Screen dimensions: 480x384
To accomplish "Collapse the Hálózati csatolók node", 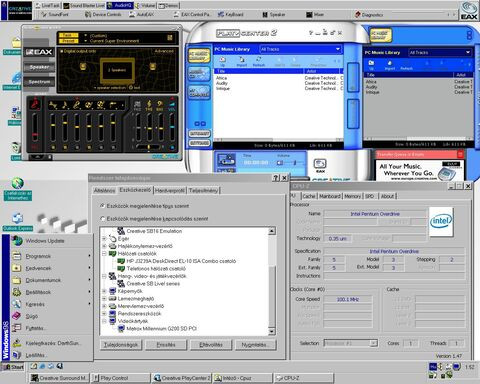I will 104,254.
